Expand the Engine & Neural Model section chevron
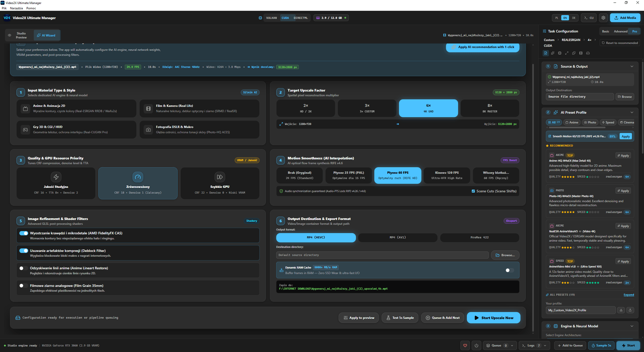 pos(632,326)
